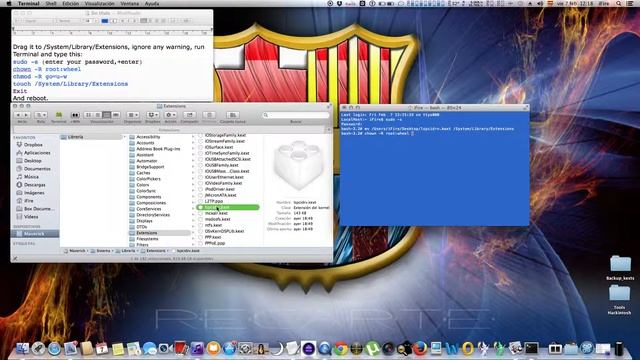Open the Trash in the Dock
The image size is (640, 360).
619,348
